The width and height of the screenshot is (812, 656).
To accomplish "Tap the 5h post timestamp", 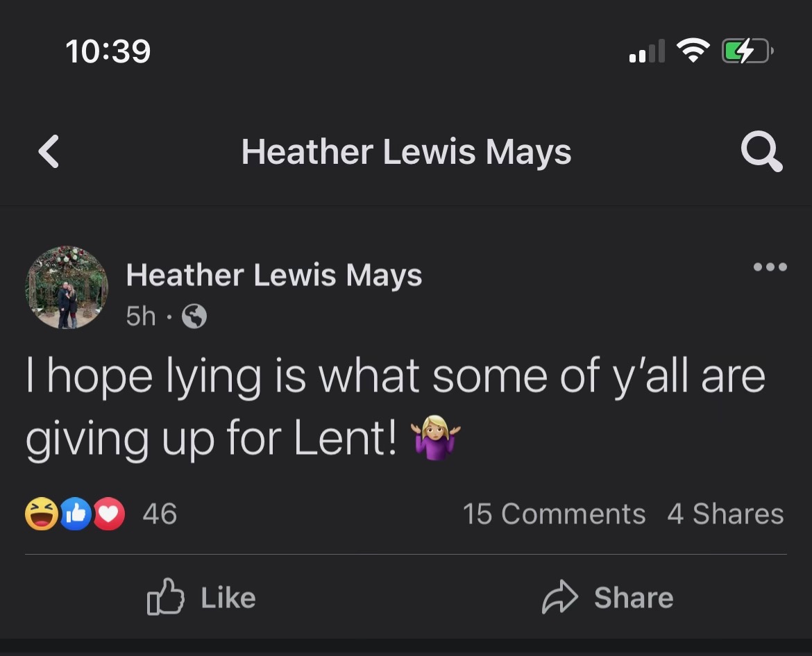I will [x=141, y=317].
